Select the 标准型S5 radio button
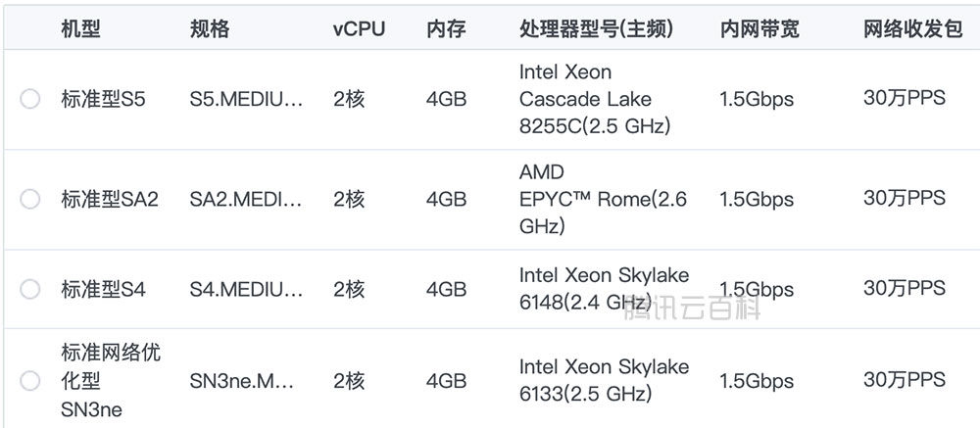The image size is (980, 428). coord(30,99)
